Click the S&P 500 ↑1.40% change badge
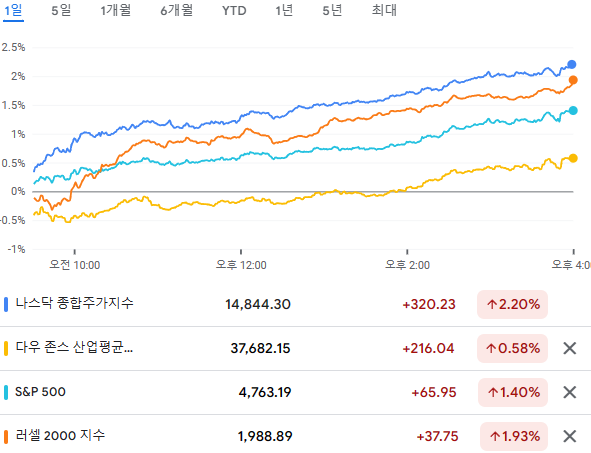Image resolution: width=591 pixels, height=453 pixels. click(x=513, y=392)
